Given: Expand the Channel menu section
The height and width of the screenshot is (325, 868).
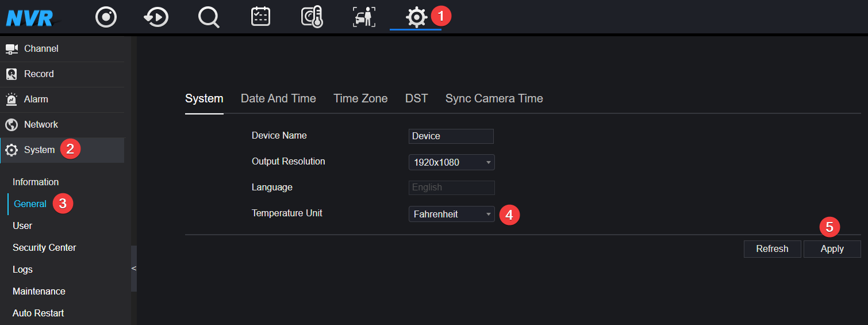Looking at the screenshot, I should 62,49.
